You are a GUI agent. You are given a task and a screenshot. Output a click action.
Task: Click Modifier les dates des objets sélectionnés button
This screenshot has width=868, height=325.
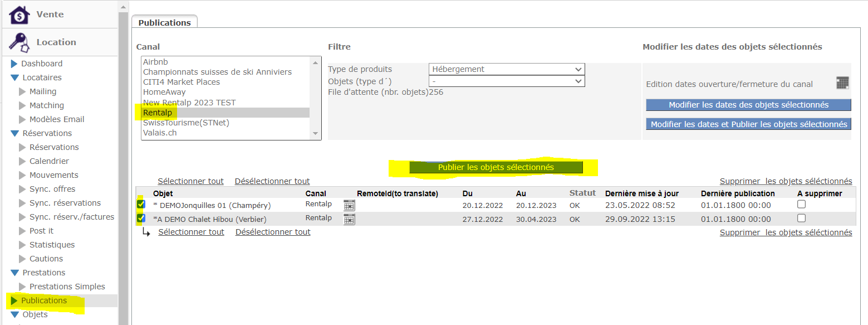coord(749,105)
